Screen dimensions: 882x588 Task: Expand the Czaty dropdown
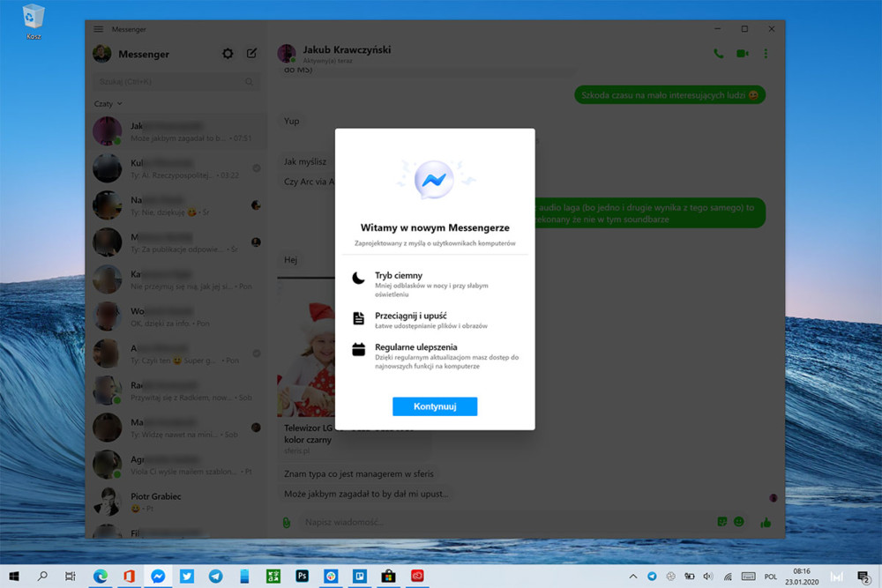[108, 104]
